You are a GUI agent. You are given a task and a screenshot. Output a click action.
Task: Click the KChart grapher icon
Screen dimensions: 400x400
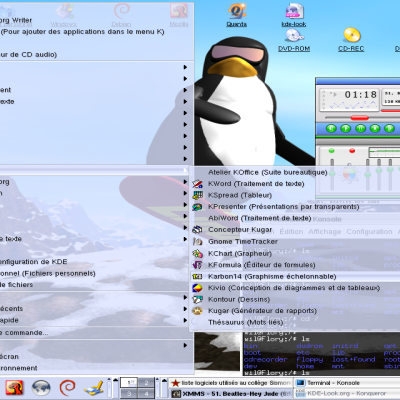197,253
